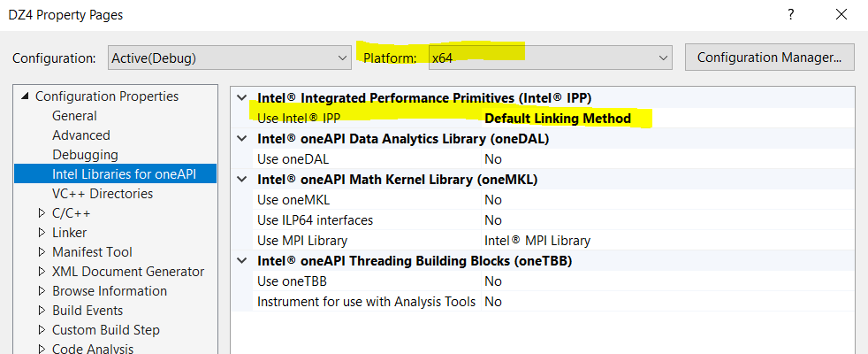Image resolution: width=868 pixels, height=354 pixels.
Task: Open the Platform dropdown showing x64
Action: 551,58
